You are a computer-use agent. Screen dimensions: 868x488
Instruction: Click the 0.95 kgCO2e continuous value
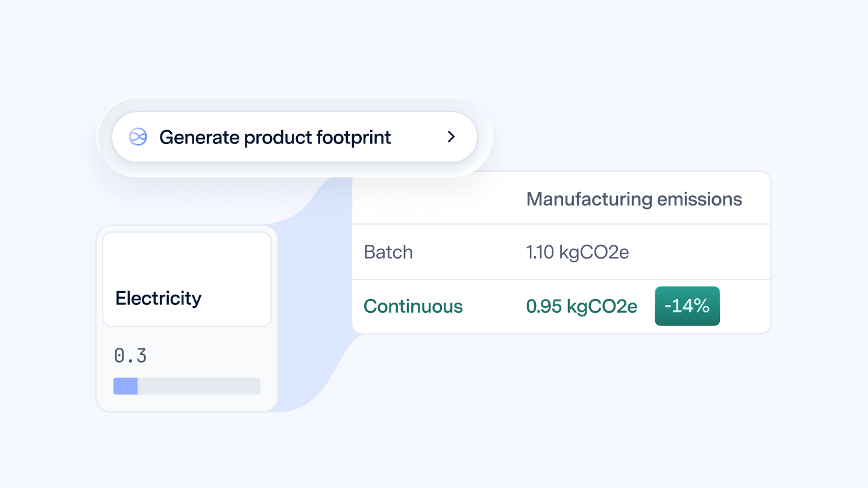click(581, 306)
